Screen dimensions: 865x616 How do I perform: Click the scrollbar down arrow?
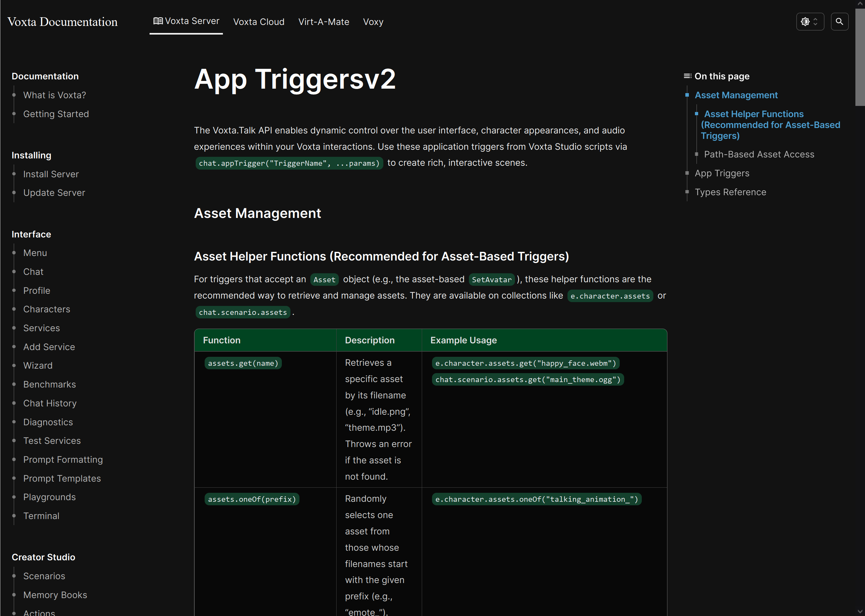coord(860,612)
